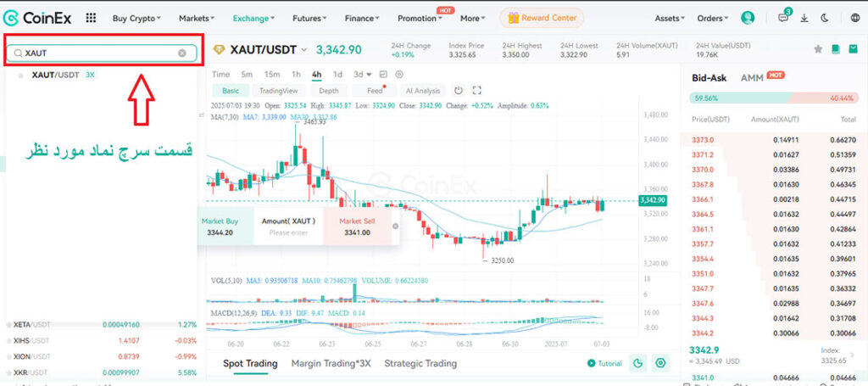
Task: Open the green box icon at header right
Action: click(853, 49)
